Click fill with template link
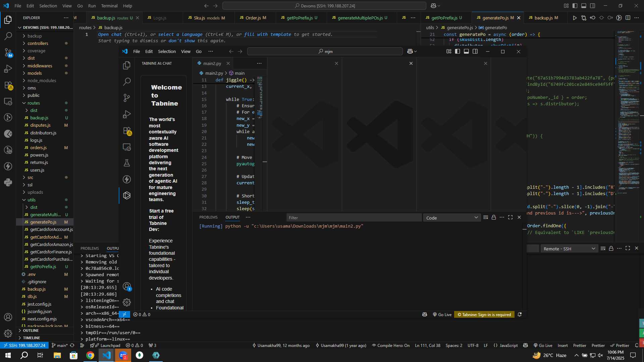 [267, 35]
